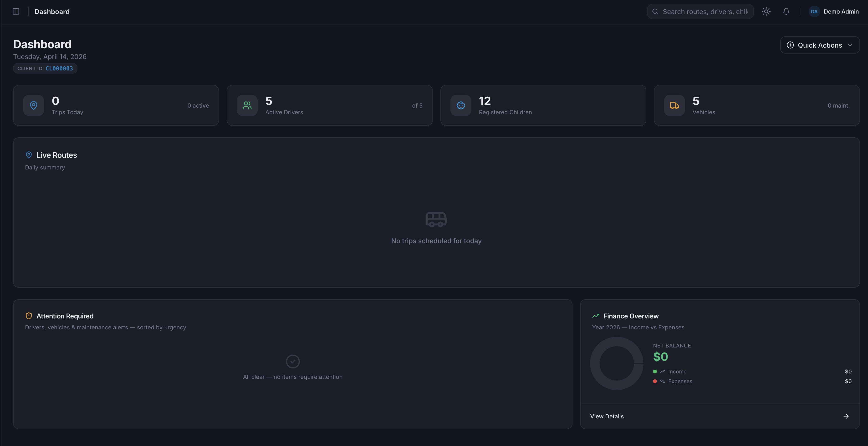
Task: Select the Dashboard header breadcrumb
Action: [x=52, y=11]
